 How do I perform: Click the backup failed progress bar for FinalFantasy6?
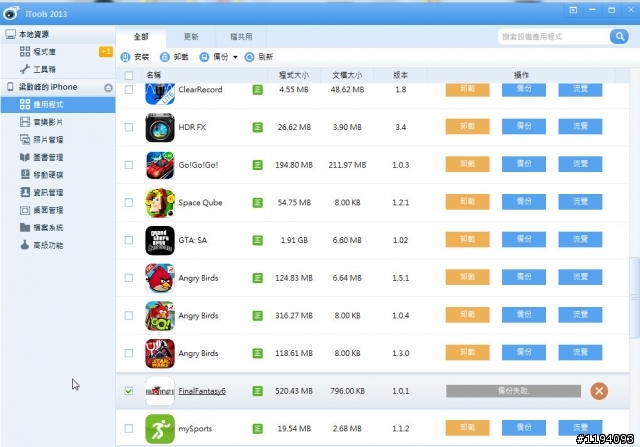click(513, 391)
